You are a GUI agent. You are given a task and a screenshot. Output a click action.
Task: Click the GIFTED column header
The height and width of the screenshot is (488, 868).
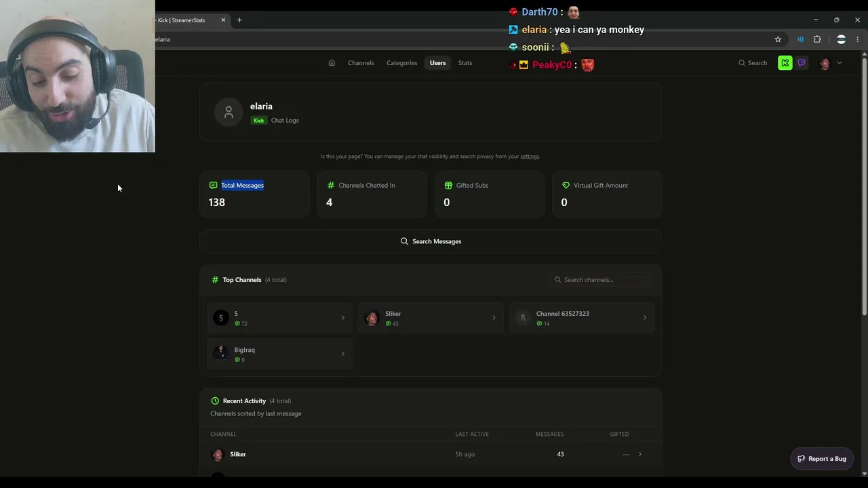[x=619, y=434]
